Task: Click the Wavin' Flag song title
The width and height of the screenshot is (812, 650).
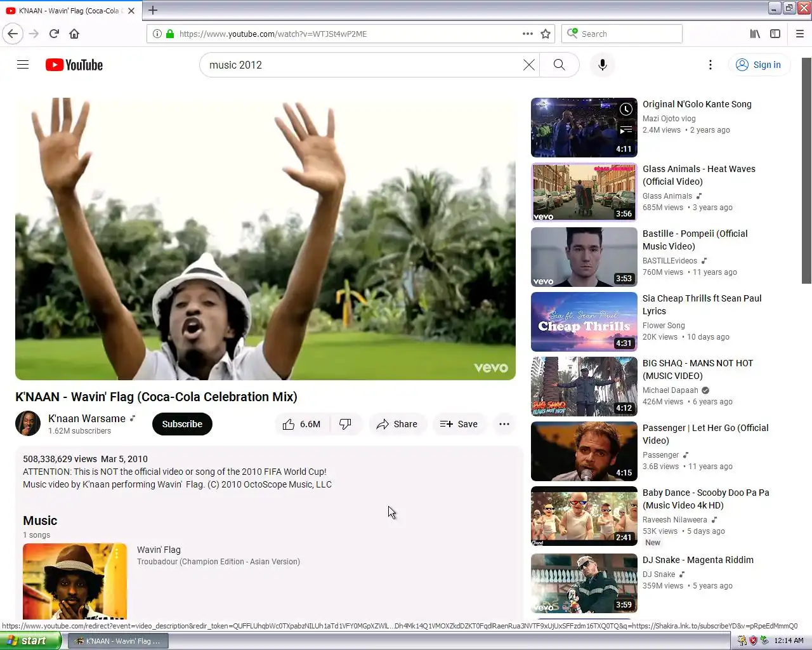Action: click(159, 550)
